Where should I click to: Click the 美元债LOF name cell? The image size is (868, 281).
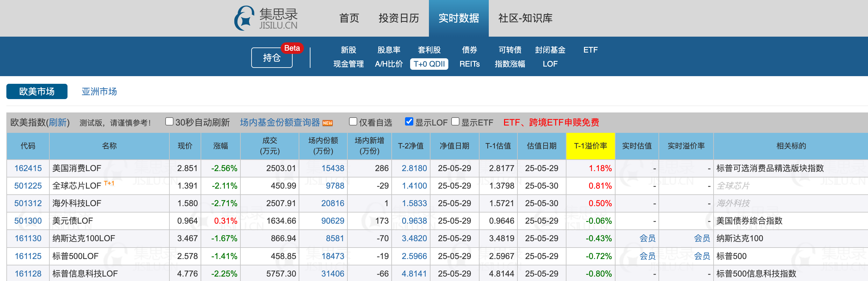(x=109, y=220)
